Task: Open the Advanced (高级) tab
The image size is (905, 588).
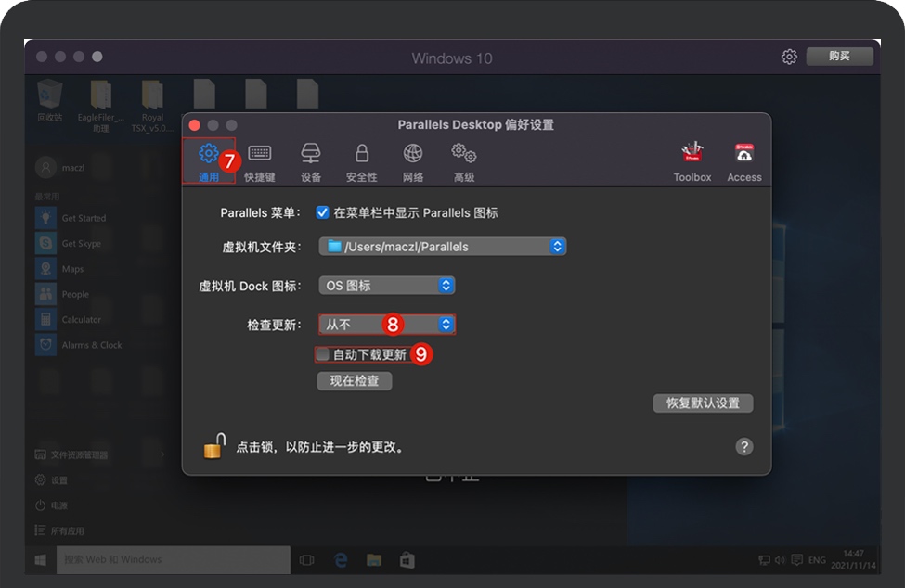Action: point(464,162)
